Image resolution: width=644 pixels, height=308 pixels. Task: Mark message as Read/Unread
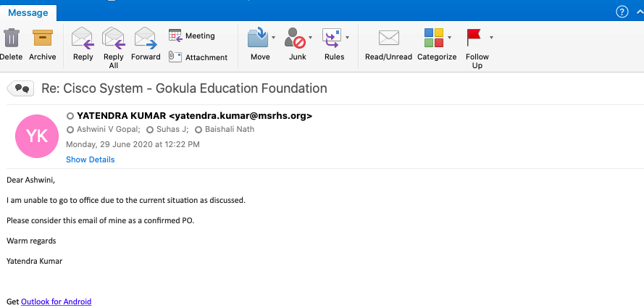pos(388,38)
